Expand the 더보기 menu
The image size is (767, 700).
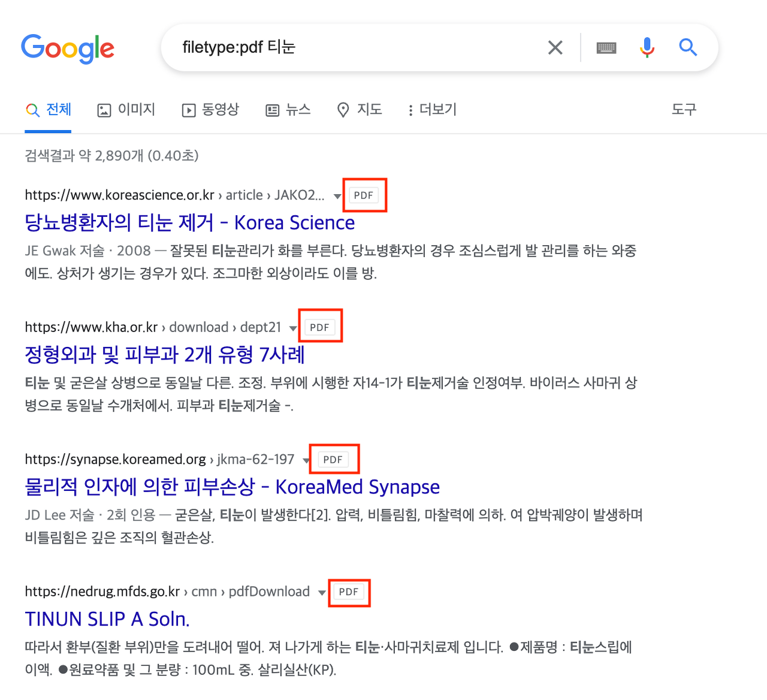pos(432,110)
